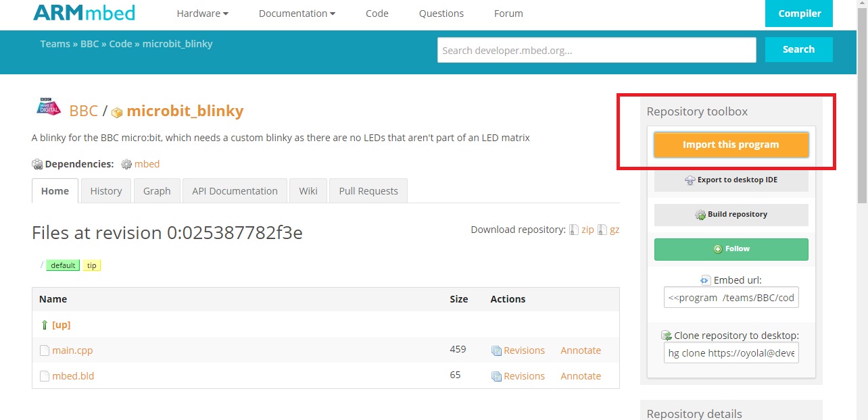
Task: Click the default branch tag
Action: pyautogui.click(x=63, y=265)
